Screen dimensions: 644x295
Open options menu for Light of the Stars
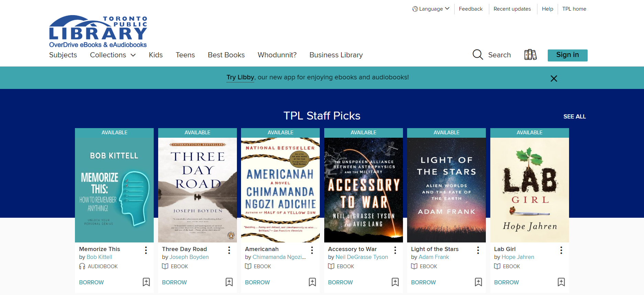point(478,250)
